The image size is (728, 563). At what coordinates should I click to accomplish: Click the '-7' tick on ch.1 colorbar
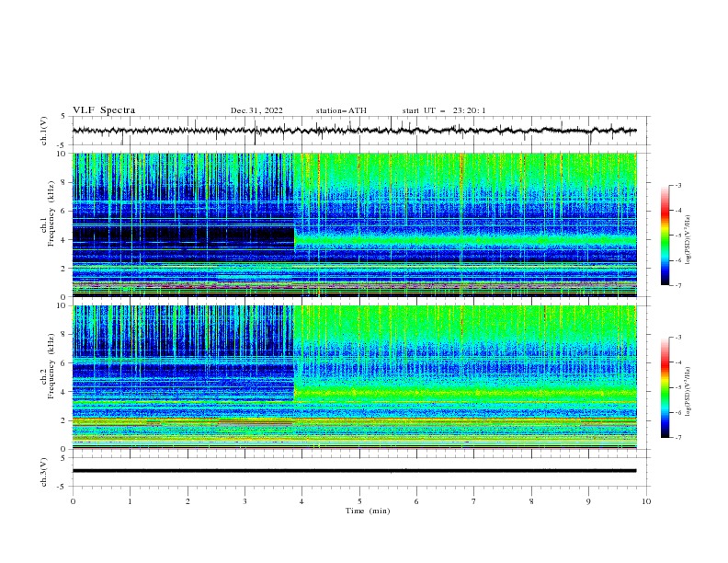[677, 285]
